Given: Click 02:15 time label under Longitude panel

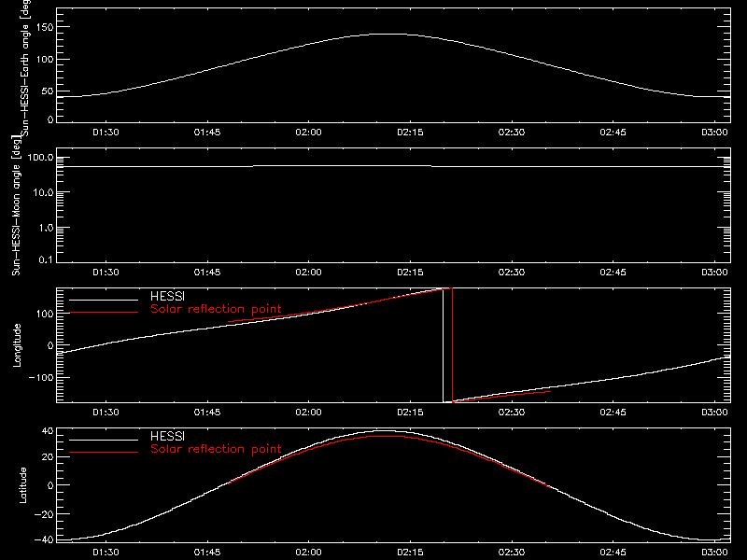Looking at the screenshot, I should 410,413.
